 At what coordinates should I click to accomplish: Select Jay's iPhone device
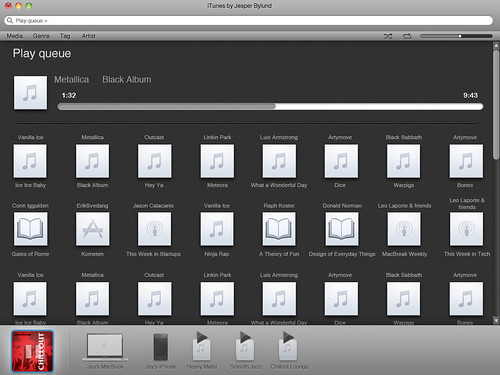(160, 351)
